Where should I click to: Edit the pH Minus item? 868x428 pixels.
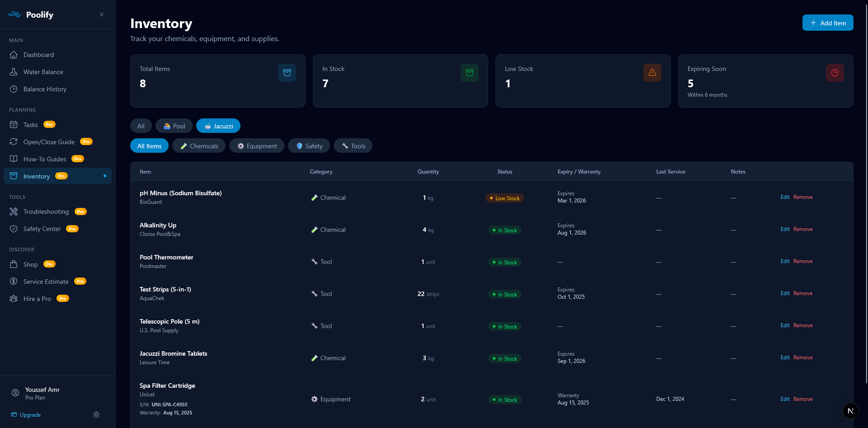coord(785,197)
